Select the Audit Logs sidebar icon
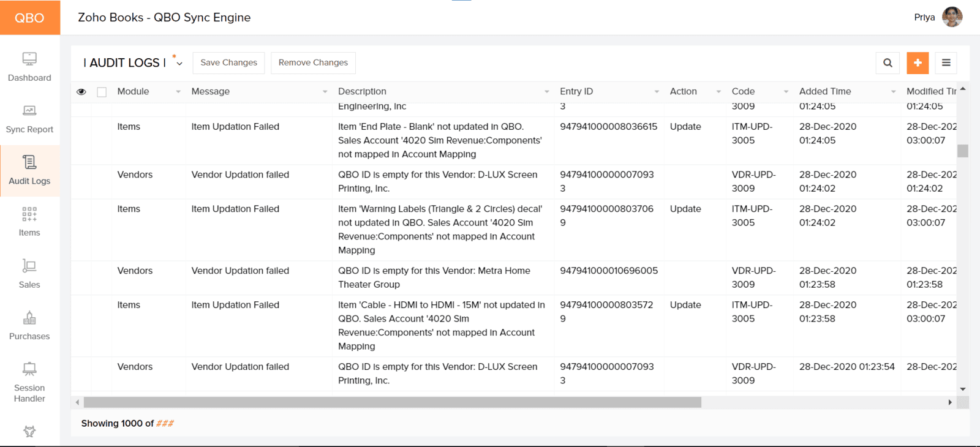 (29, 162)
